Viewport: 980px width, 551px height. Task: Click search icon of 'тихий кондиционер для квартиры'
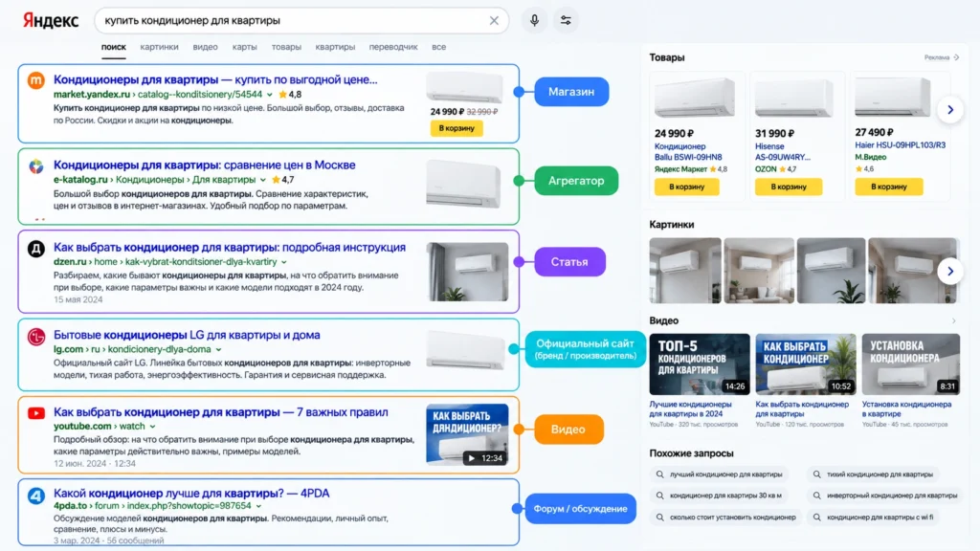817,474
